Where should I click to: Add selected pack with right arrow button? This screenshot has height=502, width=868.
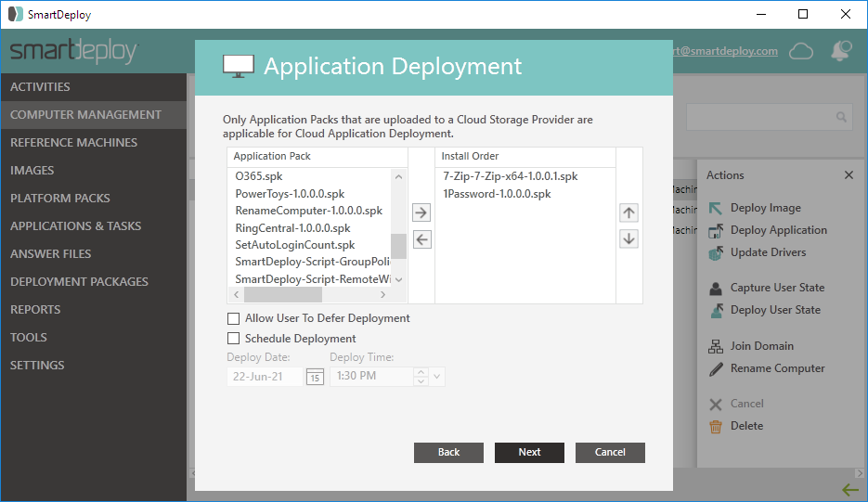tap(421, 212)
